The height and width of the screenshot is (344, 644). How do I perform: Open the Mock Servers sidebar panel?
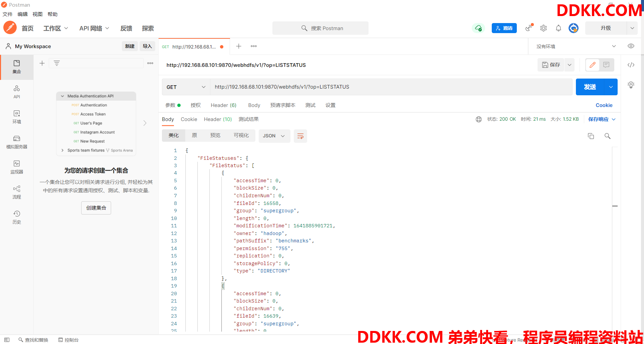click(17, 142)
